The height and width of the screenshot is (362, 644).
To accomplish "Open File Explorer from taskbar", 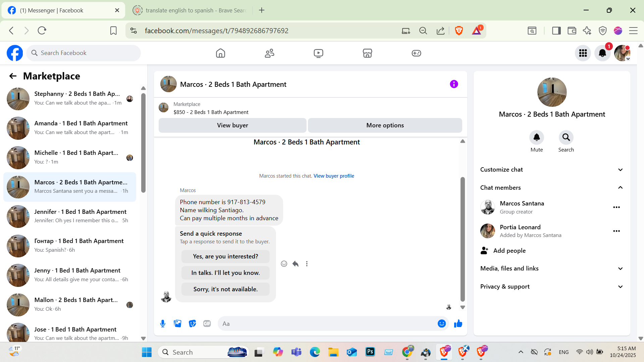I will [x=333, y=352].
